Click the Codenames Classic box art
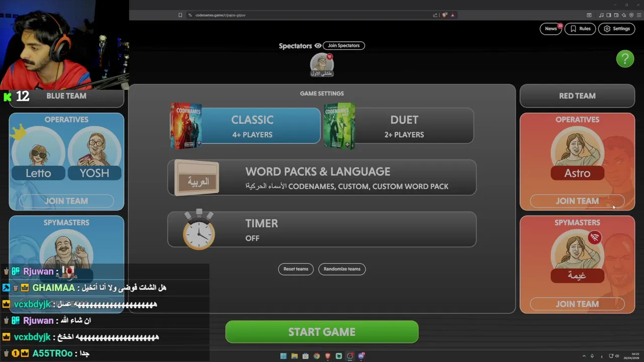This screenshot has width=644, height=362. 186,126
